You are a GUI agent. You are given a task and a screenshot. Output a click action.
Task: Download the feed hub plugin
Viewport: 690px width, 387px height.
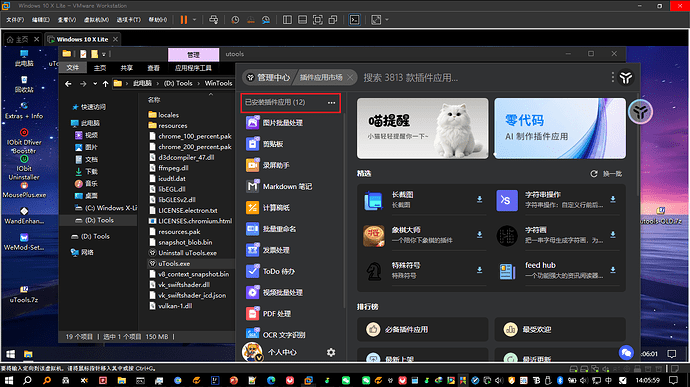point(613,270)
